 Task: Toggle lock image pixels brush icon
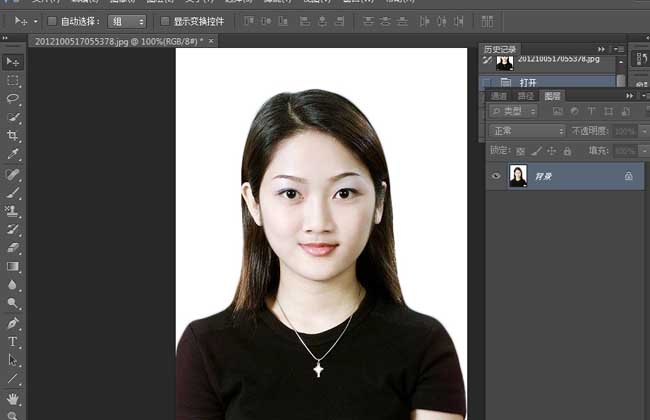click(536, 151)
